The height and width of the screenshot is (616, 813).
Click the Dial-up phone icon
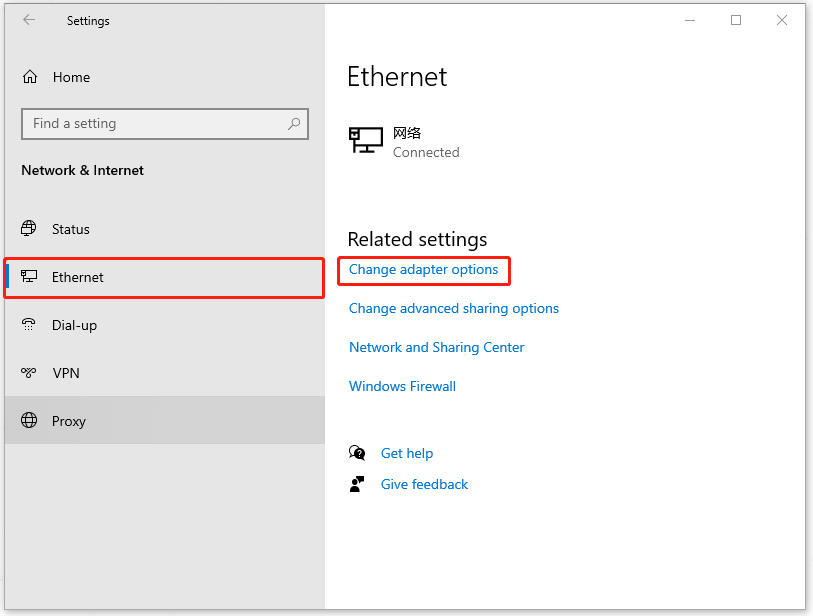point(29,325)
